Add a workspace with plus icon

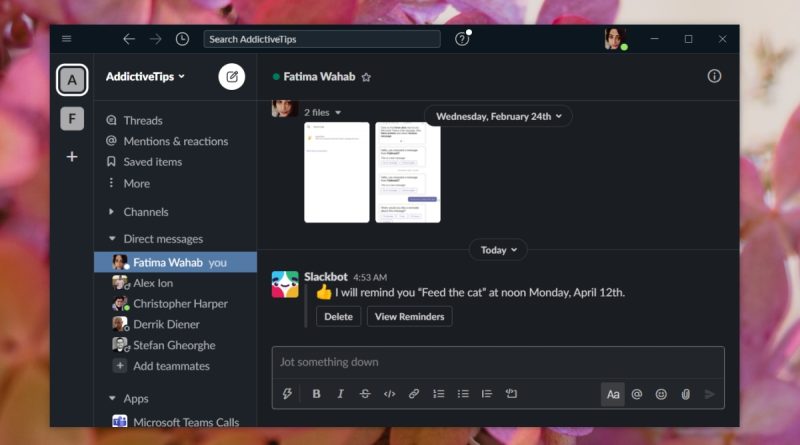(72, 156)
